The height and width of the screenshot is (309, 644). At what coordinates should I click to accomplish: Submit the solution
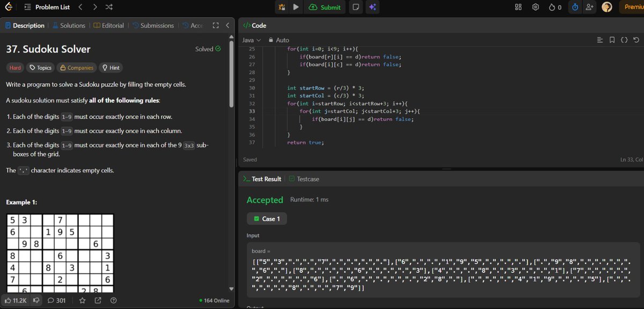pos(325,7)
